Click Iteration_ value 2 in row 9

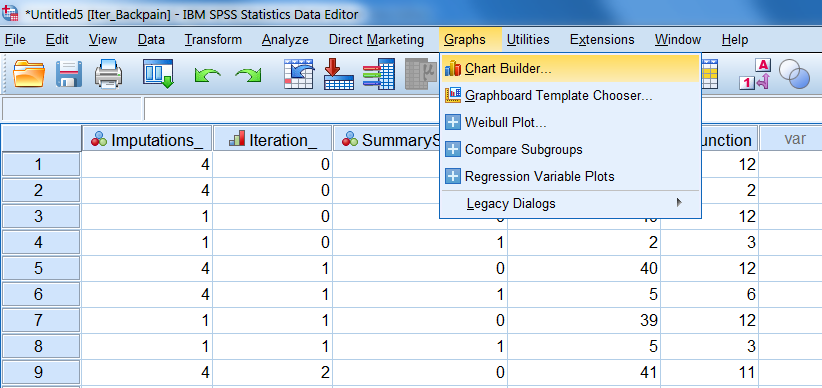pos(273,372)
